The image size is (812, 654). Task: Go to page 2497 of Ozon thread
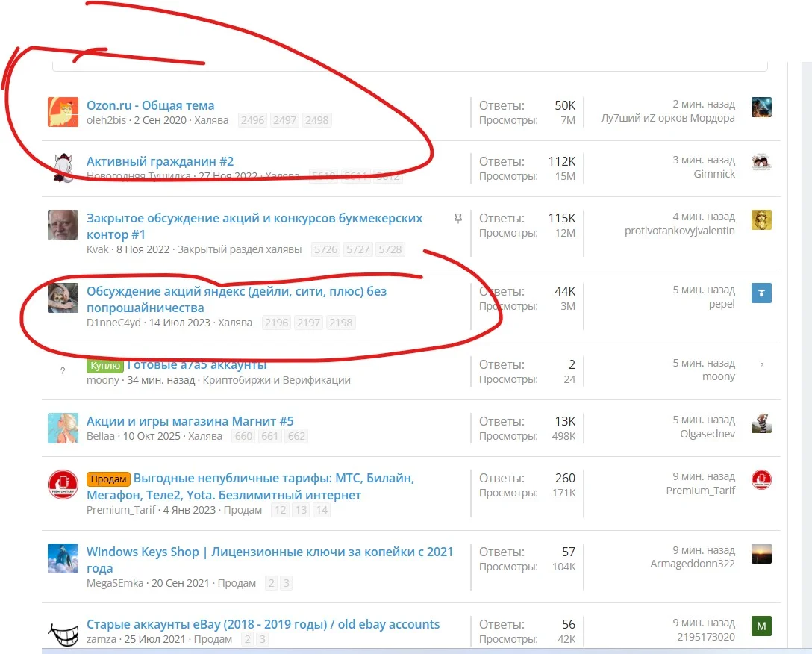pyautogui.click(x=285, y=120)
